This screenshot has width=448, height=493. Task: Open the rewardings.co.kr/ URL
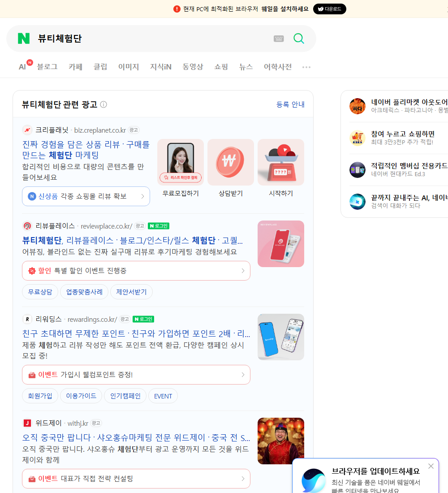(x=92, y=320)
